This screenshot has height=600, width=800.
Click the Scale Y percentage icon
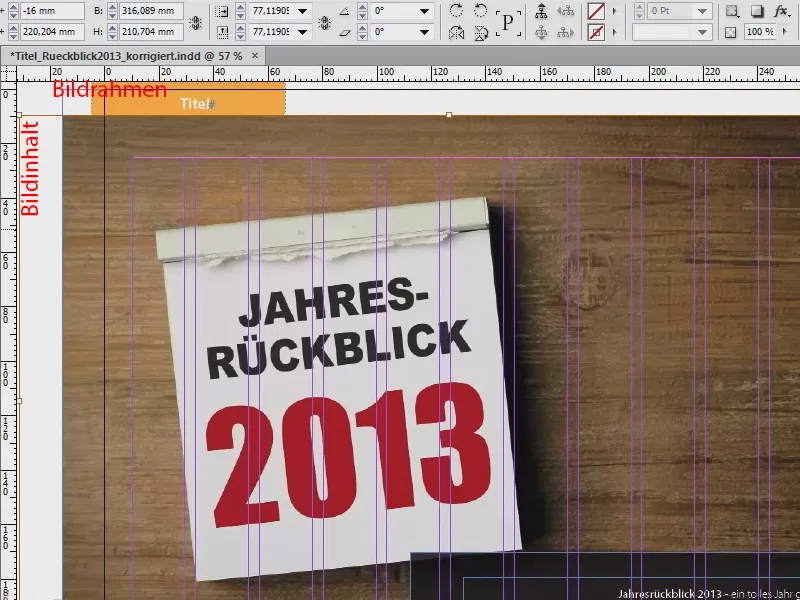pyautogui.click(x=221, y=32)
